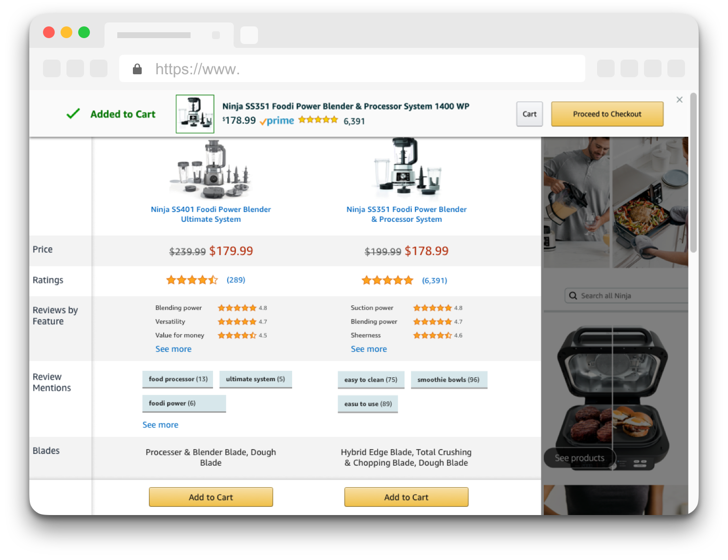The width and height of the screenshot is (728, 560).
Task: Click Blending power 4.8 stars for SS401
Action: pyautogui.click(x=237, y=308)
